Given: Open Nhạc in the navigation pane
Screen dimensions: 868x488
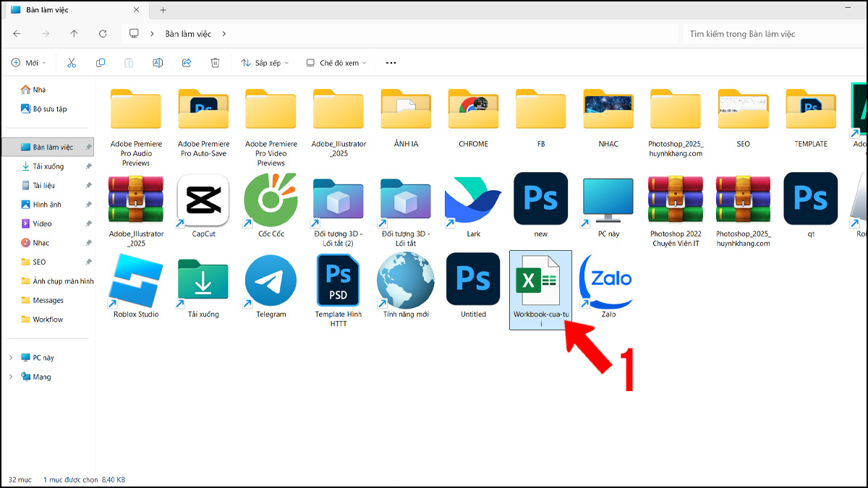Looking at the screenshot, I should tap(35, 243).
